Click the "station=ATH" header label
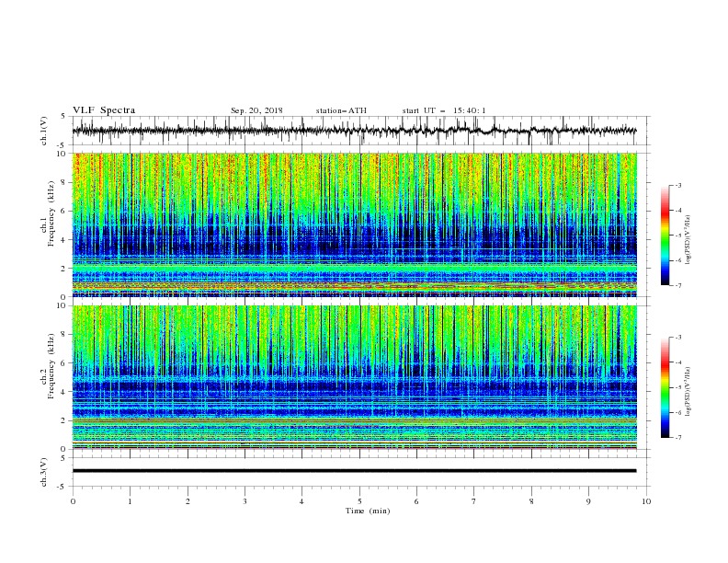Viewport: 728px width, 563px height. click(x=341, y=110)
